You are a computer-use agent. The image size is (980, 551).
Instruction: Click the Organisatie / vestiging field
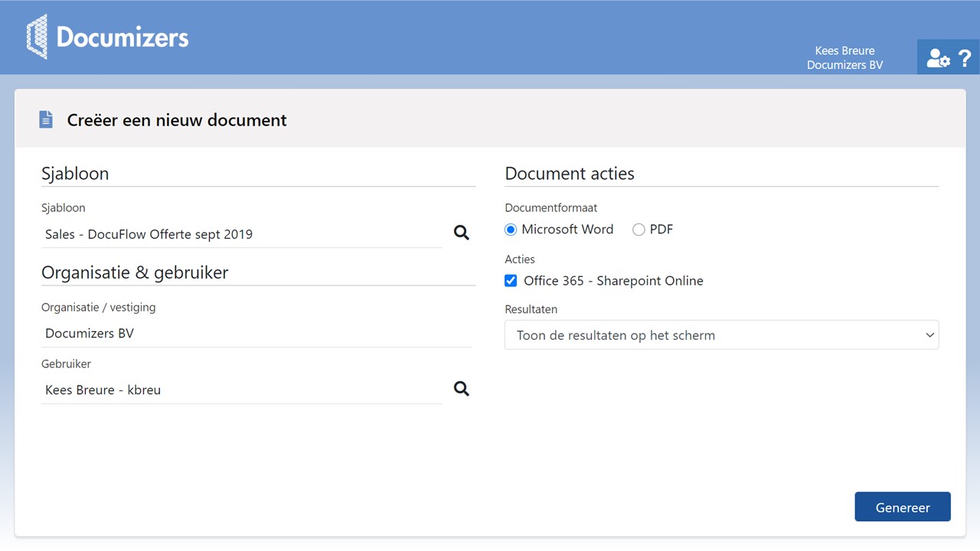coord(256,334)
